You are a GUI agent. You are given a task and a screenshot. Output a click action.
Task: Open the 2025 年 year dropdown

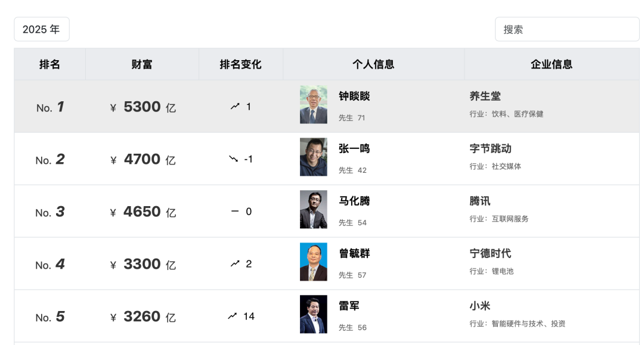(x=42, y=29)
